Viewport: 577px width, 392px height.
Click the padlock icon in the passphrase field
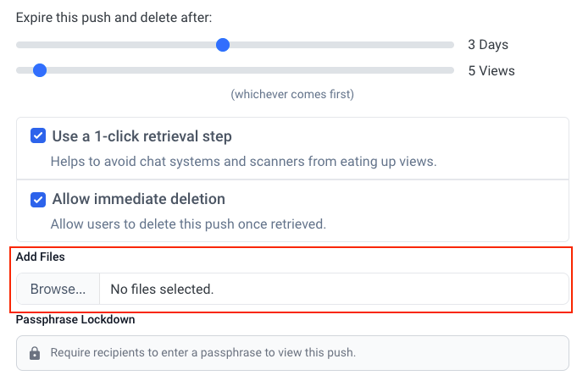pos(35,353)
